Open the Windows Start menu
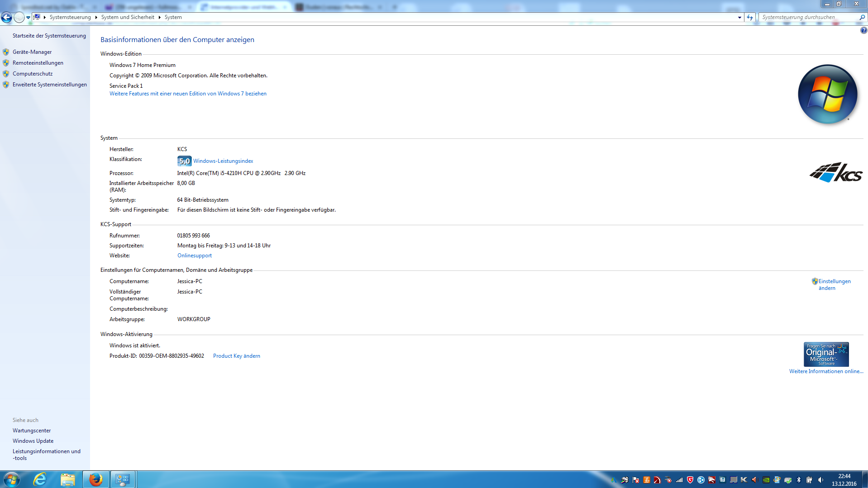Screen dimensions: 868x488 point(11,479)
